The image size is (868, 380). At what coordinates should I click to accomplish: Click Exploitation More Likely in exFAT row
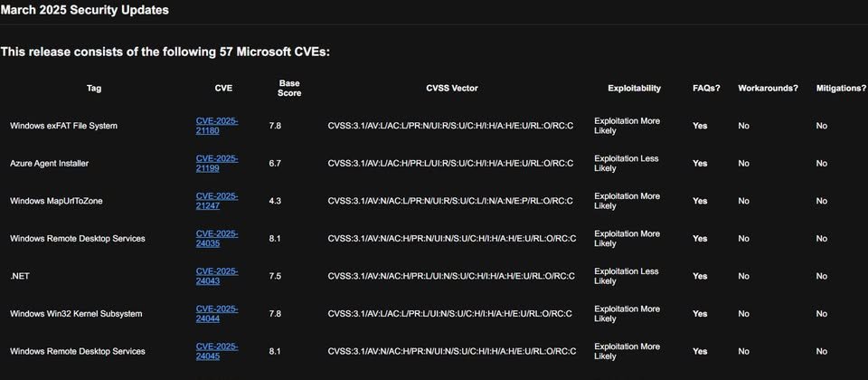pos(627,126)
